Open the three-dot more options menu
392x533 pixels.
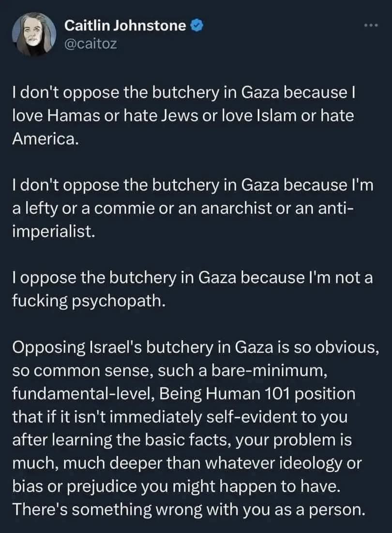pos(371,25)
